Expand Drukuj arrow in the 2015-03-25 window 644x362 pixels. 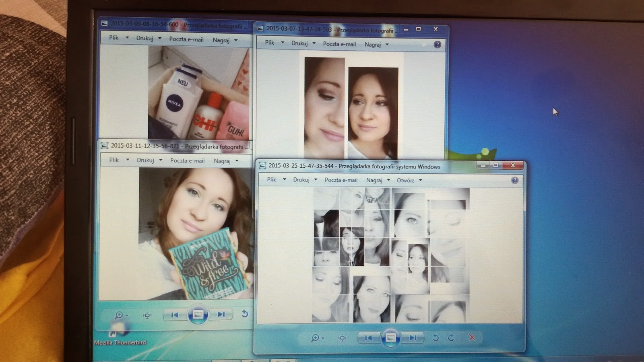tap(316, 180)
